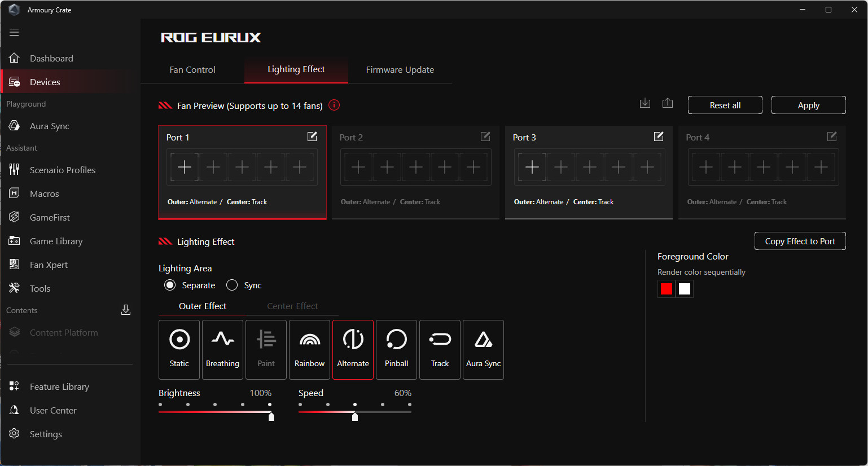Click the Brightness slider handle
Image resolution: width=868 pixels, height=466 pixels.
click(x=271, y=416)
